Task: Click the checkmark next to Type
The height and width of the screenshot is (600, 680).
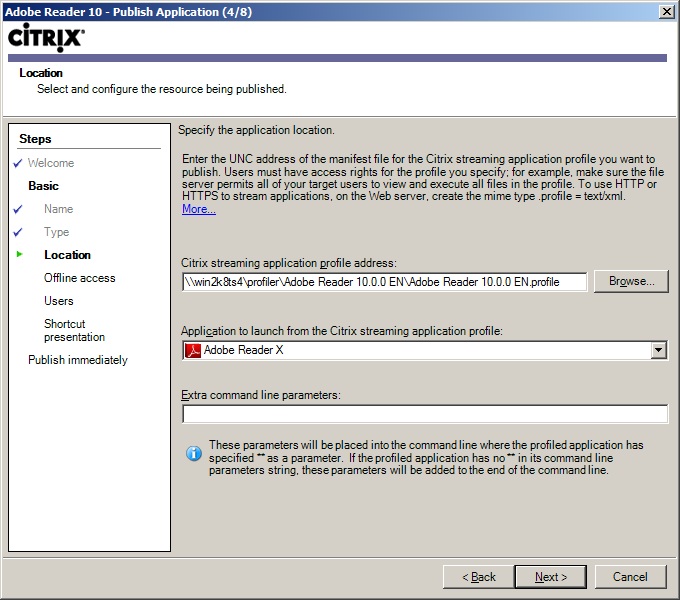Action: tap(18, 232)
